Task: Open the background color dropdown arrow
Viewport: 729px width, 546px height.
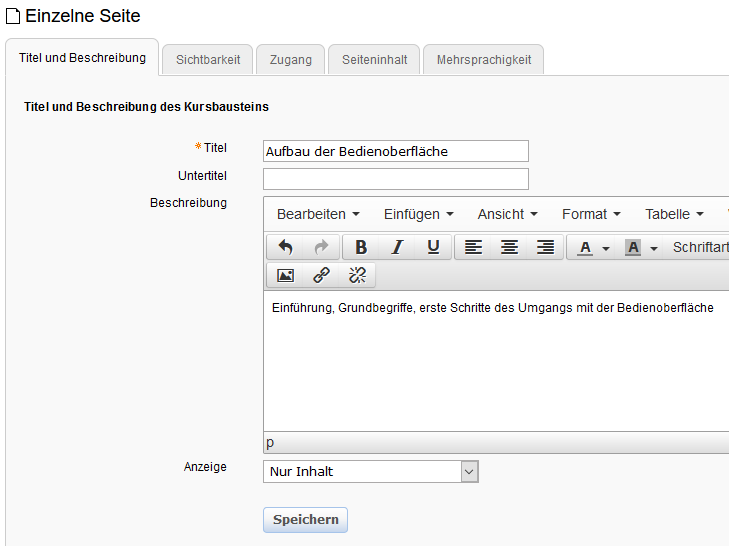Action: 654,248
